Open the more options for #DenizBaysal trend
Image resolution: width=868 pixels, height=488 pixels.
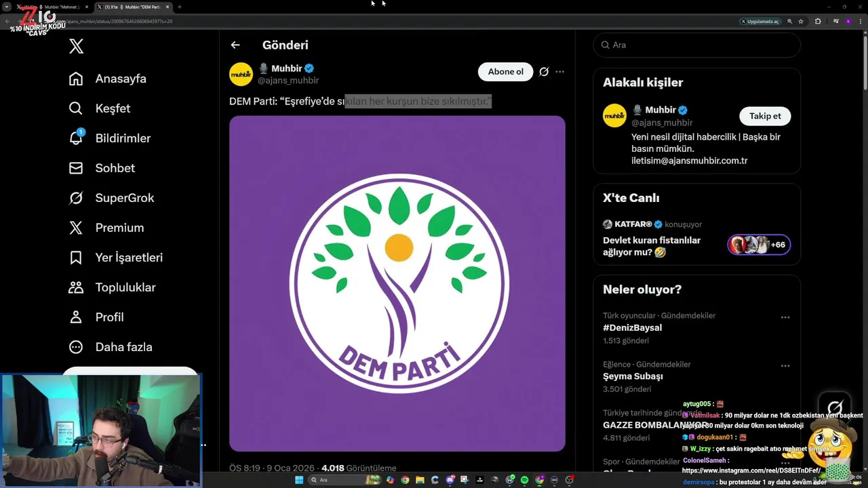click(x=785, y=317)
